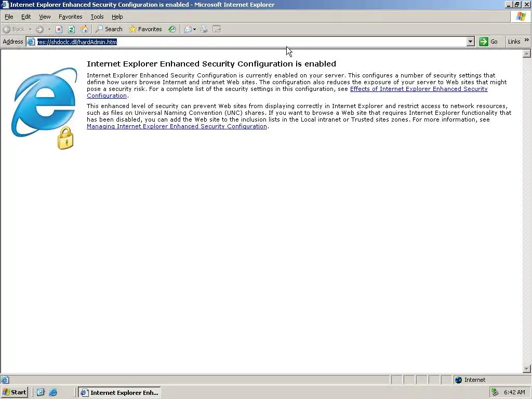Click the status bar page icon
The width and height of the screenshot is (532, 399).
(5, 380)
